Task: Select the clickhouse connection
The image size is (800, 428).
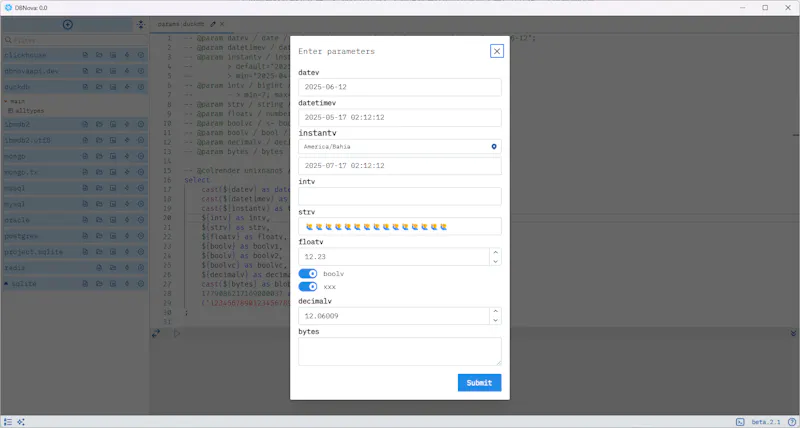Action: pyautogui.click(x=25, y=55)
